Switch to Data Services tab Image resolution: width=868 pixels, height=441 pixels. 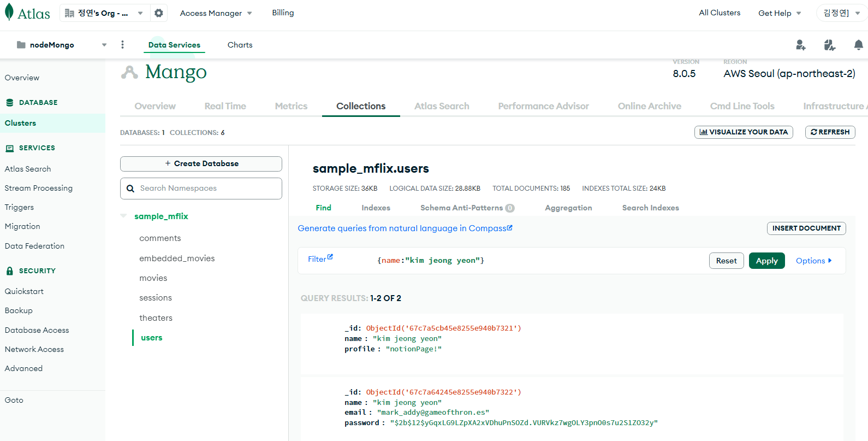pos(174,45)
